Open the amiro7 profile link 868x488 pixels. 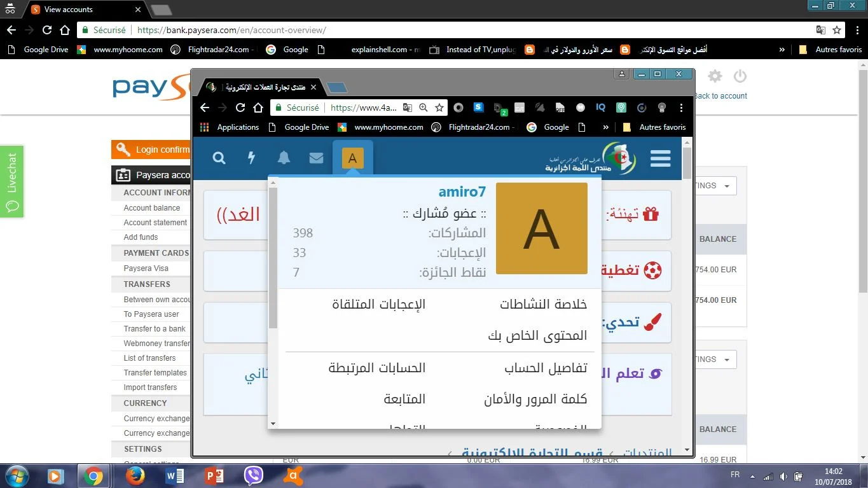click(x=462, y=192)
